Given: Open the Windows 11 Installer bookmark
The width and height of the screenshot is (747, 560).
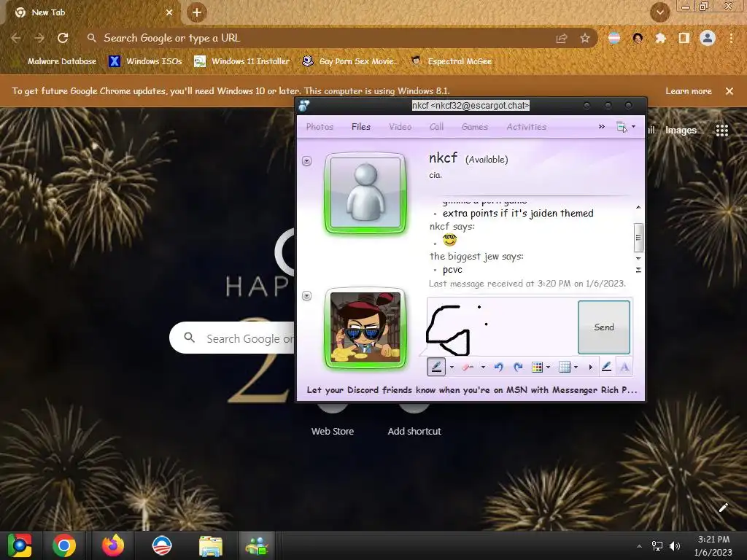Looking at the screenshot, I should point(241,61).
